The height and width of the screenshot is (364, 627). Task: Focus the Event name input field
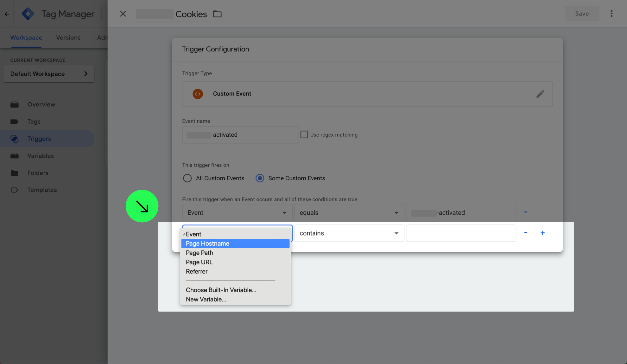click(x=240, y=135)
